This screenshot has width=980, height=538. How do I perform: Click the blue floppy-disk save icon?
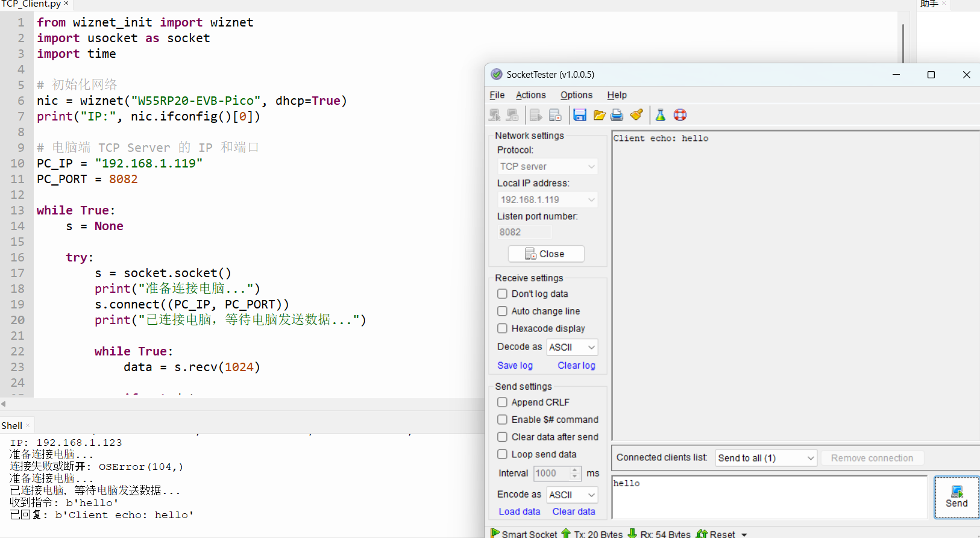coord(580,115)
